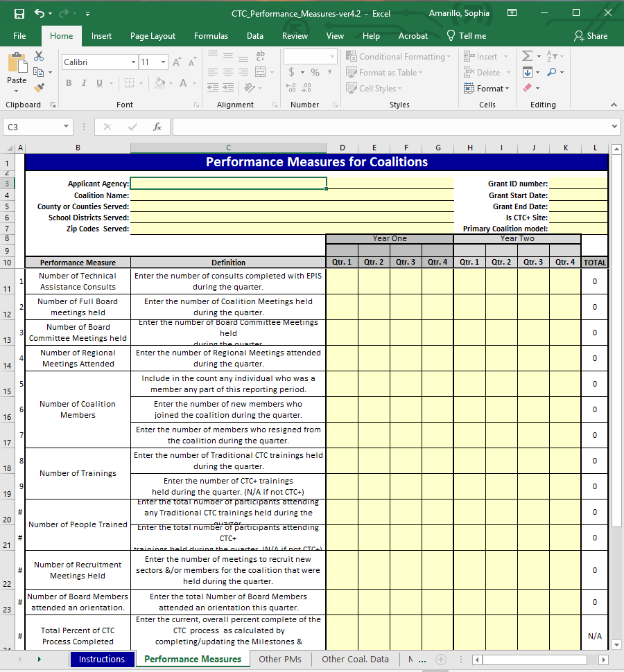Image resolution: width=624 pixels, height=672 pixels.
Task: Increase font size with the larger A icon
Action: pyautogui.click(x=177, y=62)
